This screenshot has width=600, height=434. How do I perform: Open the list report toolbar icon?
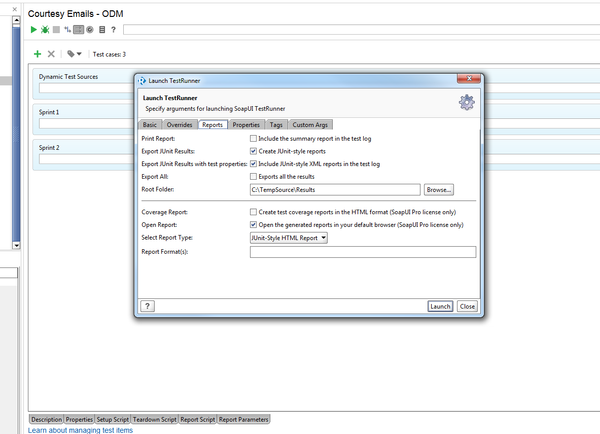pyautogui.click(x=102, y=29)
